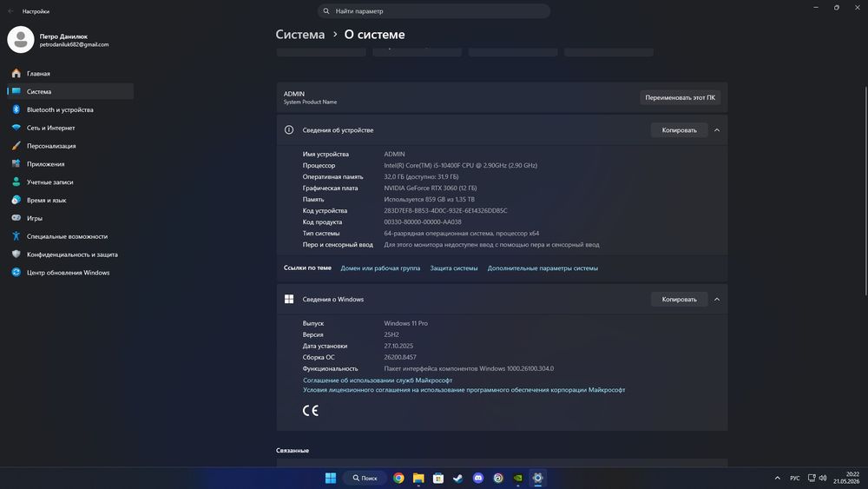Screen dimensions: 868x489
Task: Click the Найти параметр search field
Action: [x=433, y=11]
